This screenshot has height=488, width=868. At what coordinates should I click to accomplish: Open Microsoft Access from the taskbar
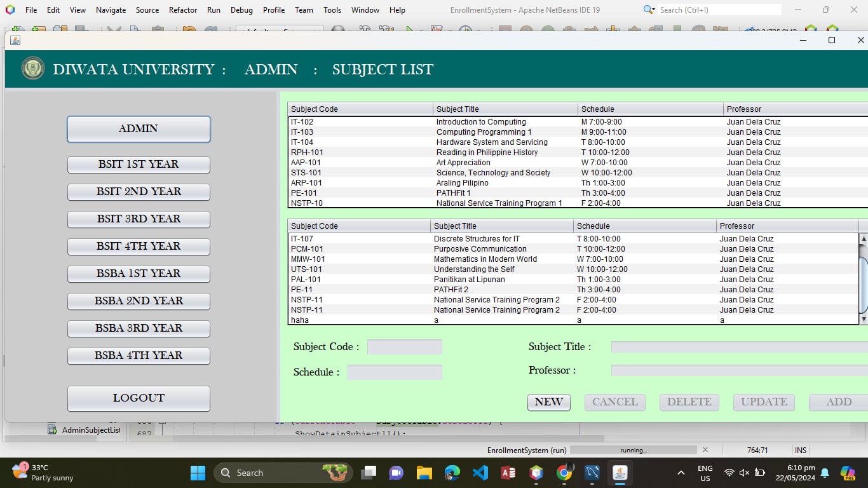coord(508,473)
